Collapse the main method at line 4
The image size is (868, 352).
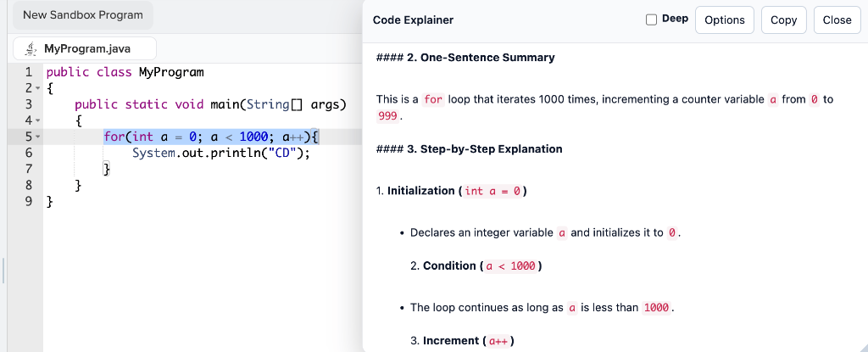(37, 120)
